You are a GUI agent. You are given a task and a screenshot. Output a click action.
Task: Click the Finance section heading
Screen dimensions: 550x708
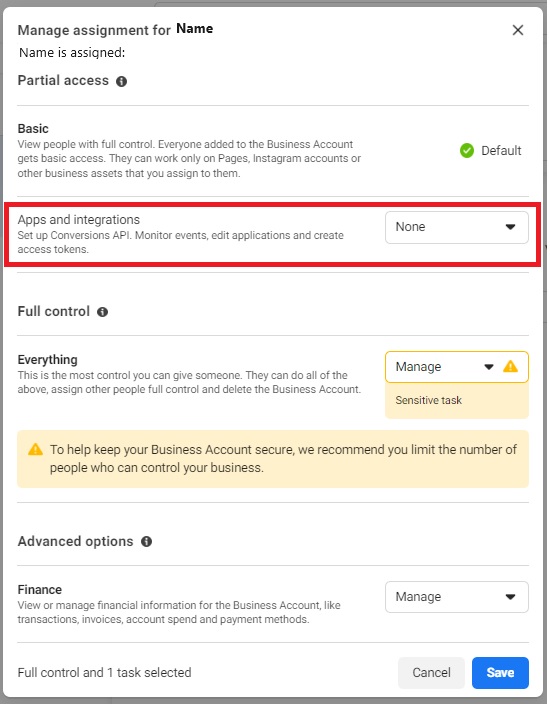(40, 590)
